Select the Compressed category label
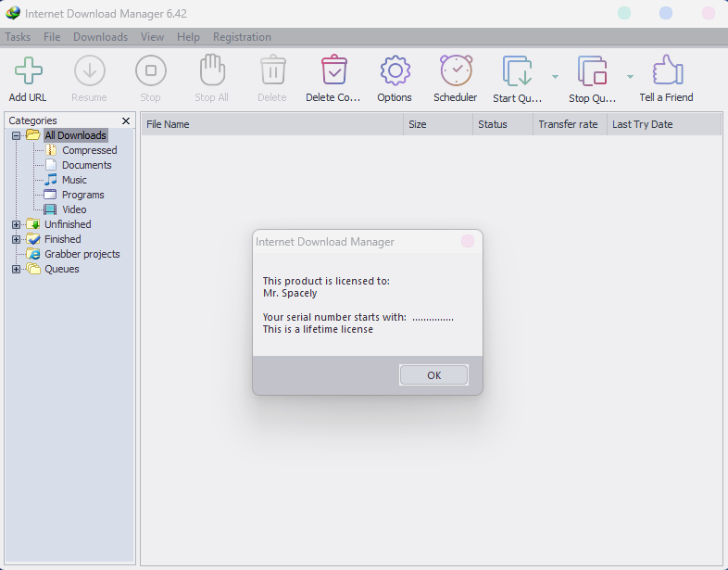 [x=90, y=150]
